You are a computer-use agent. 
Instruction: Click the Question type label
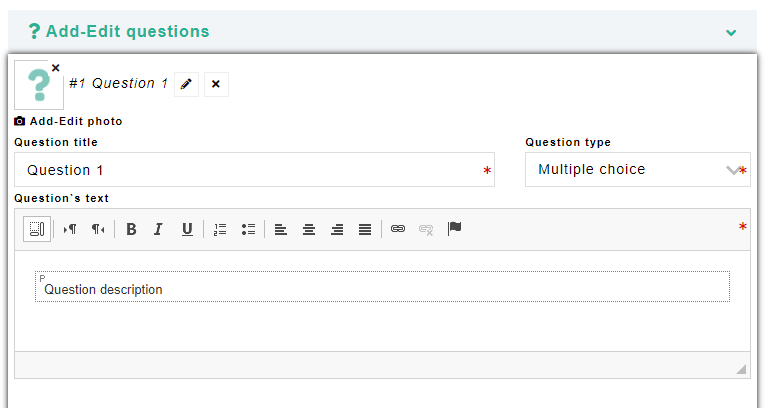568,142
